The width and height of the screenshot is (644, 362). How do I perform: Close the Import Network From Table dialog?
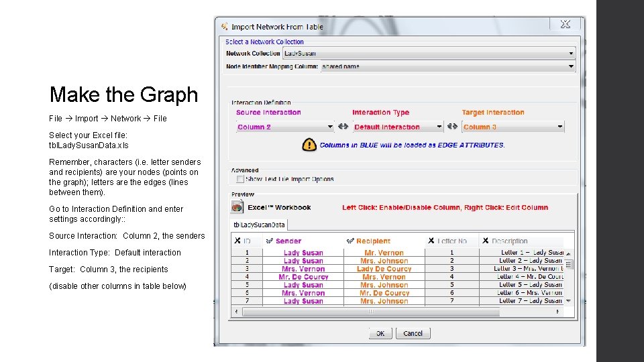(x=565, y=24)
